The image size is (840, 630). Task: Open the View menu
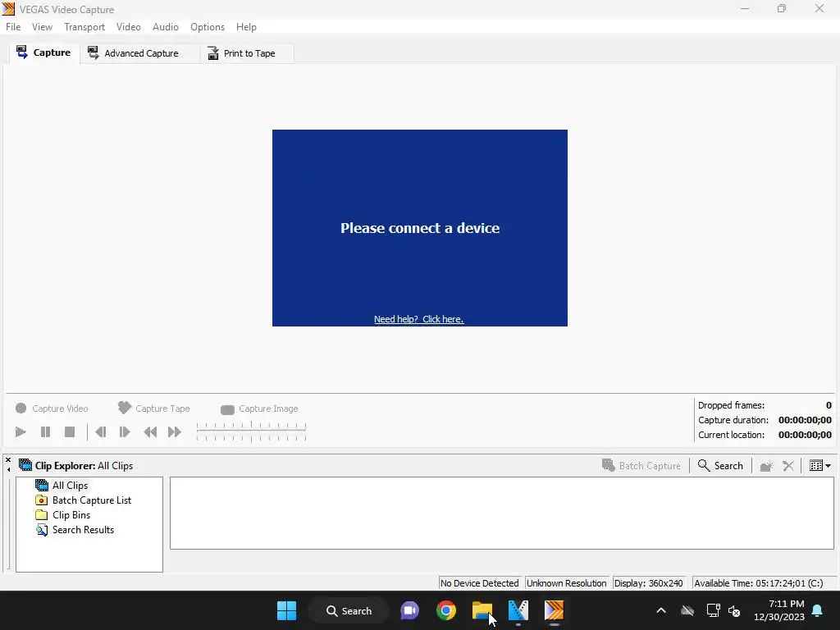coord(42,27)
